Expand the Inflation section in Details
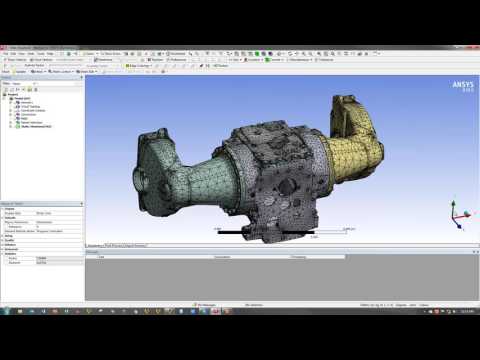The image size is (480, 360). (3, 245)
